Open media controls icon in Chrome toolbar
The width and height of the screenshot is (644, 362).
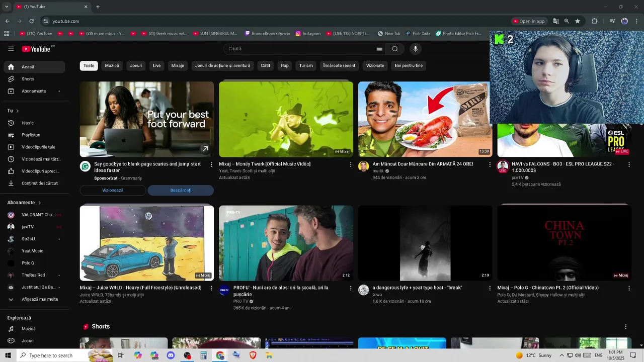click(612, 21)
